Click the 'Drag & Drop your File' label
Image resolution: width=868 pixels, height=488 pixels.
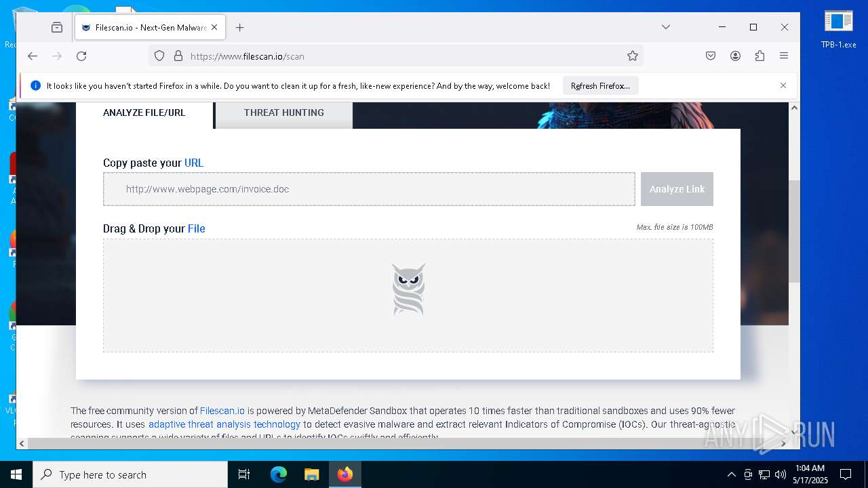[x=154, y=228]
